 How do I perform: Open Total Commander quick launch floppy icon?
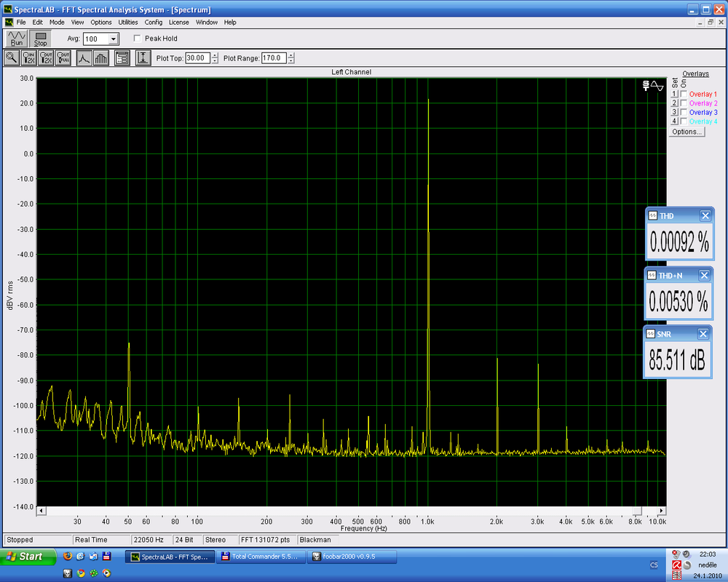106,556
